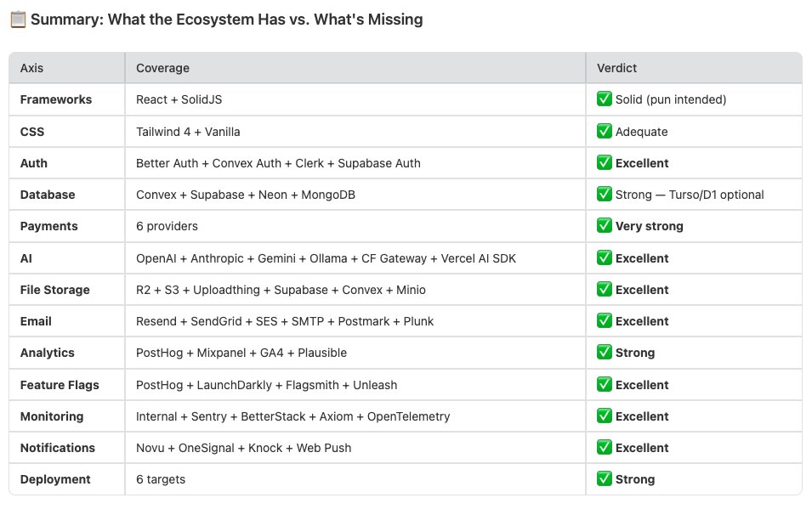The height and width of the screenshot is (509, 812).
Task: Click the Feature Flags axis cell
Action: pos(67,385)
